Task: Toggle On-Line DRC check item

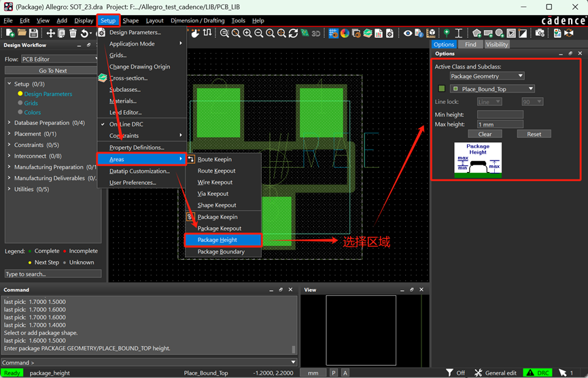Action: coord(126,124)
